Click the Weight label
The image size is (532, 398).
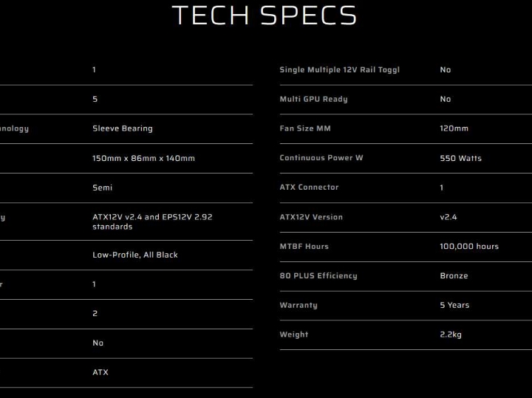click(294, 334)
